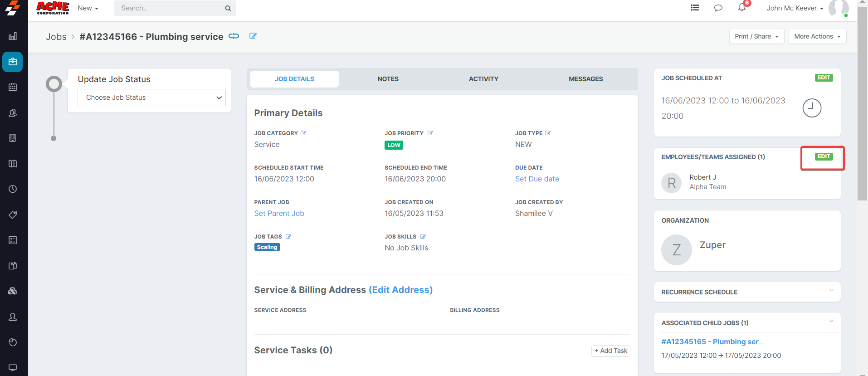Click the list view icon in header
Image resolution: width=868 pixels, height=376 pixels.
pyautogui.click(x=695, y=8)
